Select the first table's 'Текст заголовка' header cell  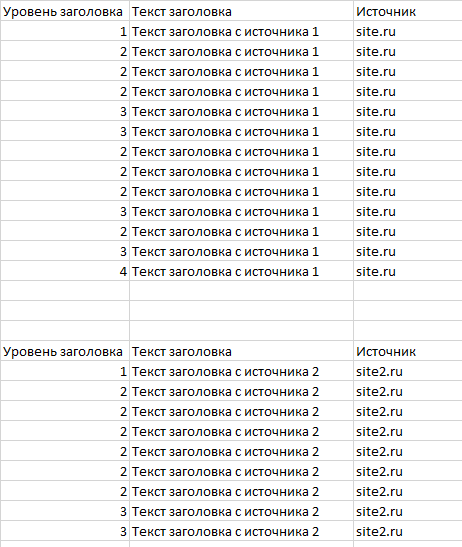pos(241,12)
